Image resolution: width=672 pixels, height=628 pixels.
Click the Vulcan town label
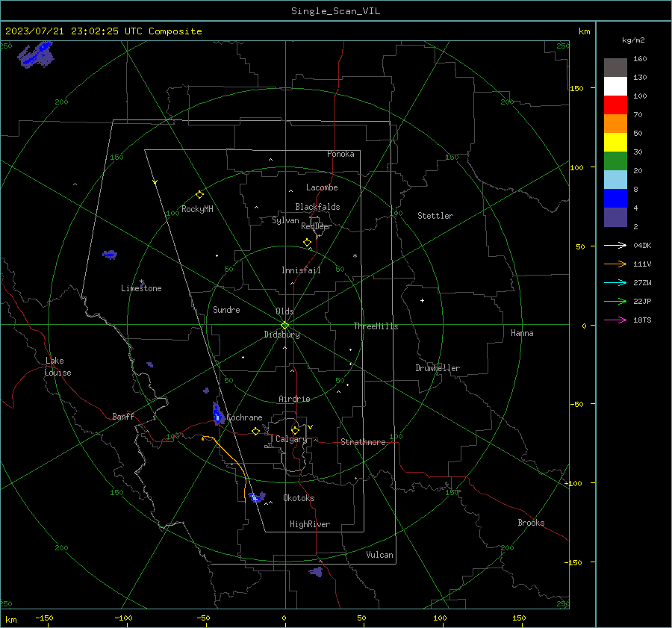pos(379,555)
